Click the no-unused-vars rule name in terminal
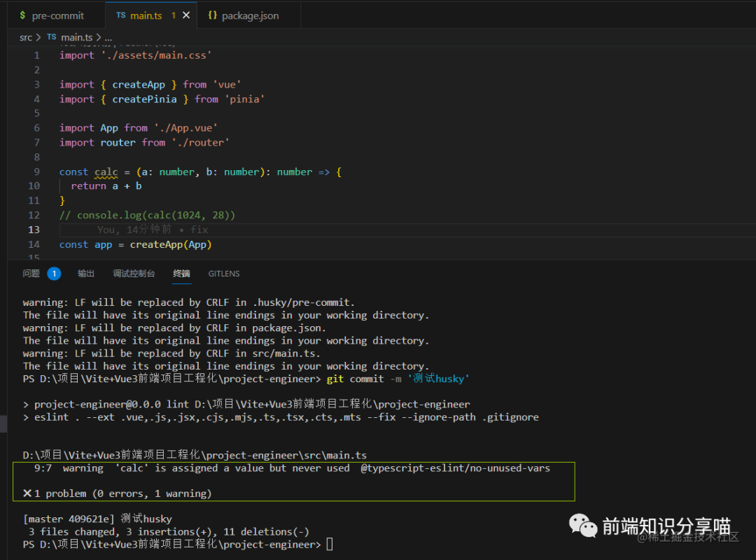 pos(455,468)
